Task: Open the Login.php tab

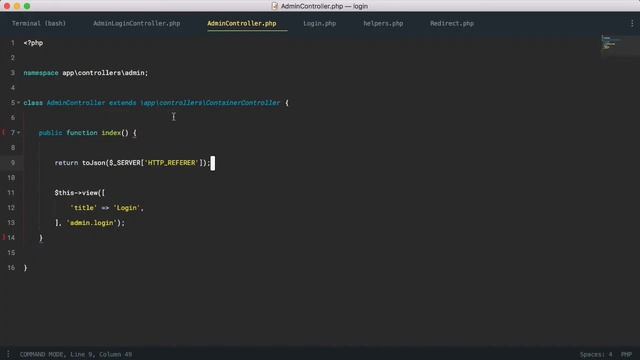Action: 320,24
